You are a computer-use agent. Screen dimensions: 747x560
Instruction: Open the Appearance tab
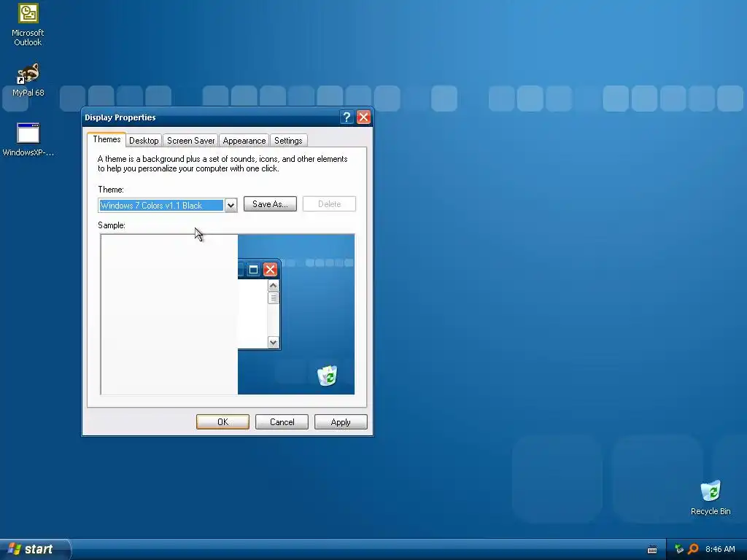pos(244,141)
